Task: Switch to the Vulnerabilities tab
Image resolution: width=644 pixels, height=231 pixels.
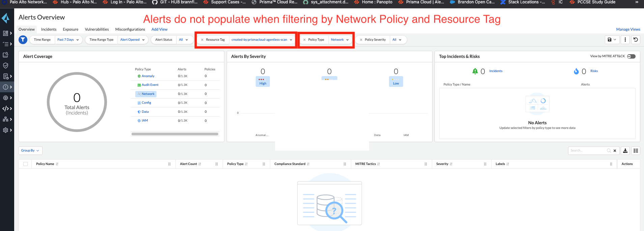Action: tap(97, 29)
